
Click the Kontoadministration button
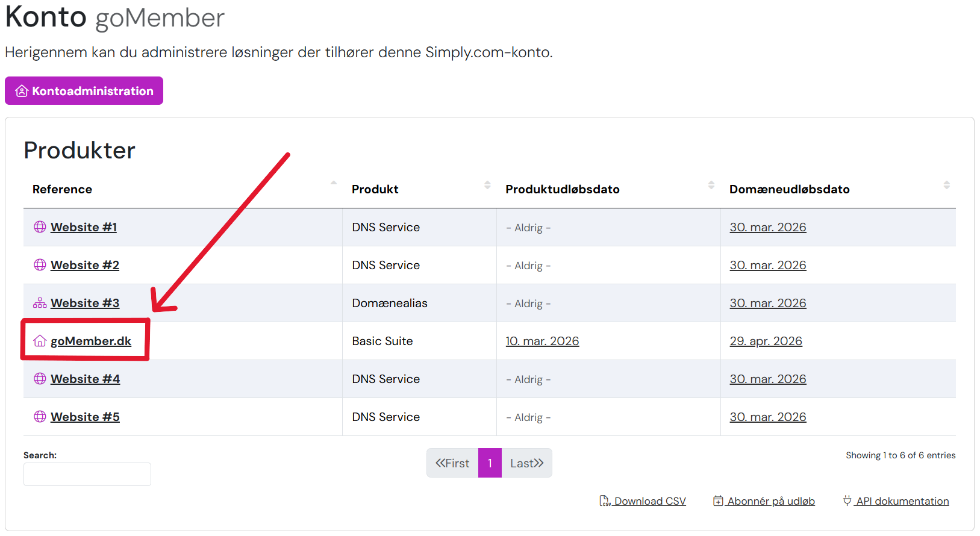point(84,90)
